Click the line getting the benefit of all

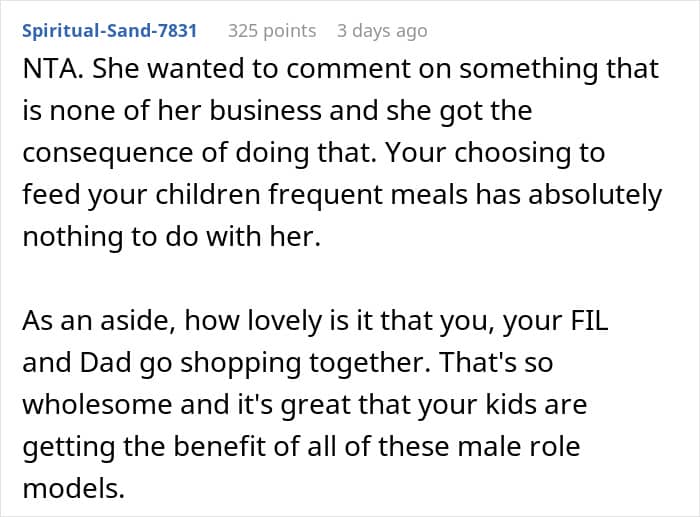coord(301,446)
